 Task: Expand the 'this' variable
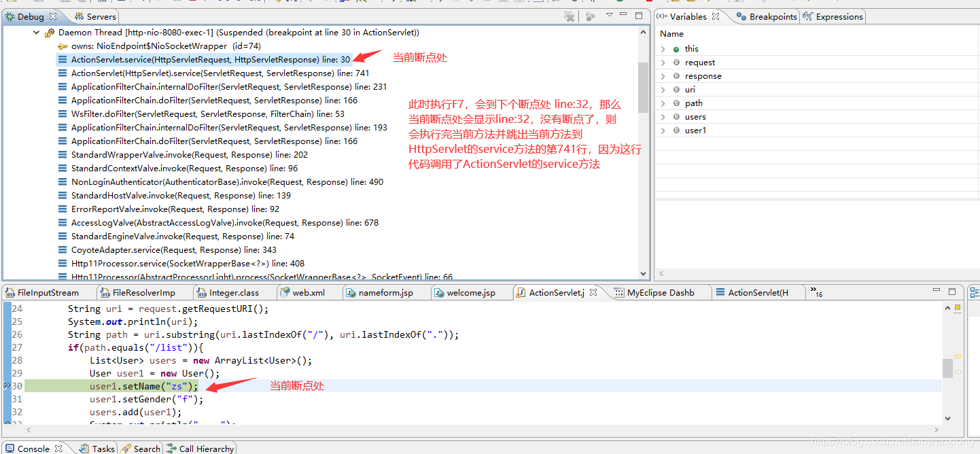pos(663,49)
